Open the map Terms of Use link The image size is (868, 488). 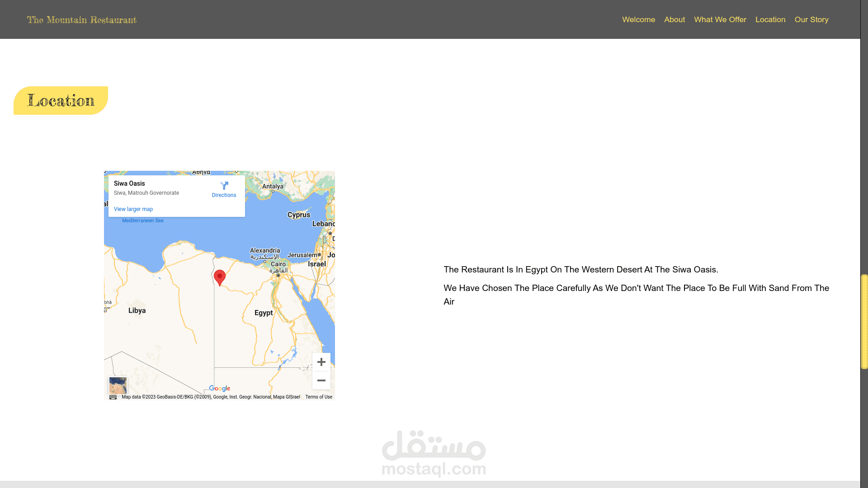pyautogui.click(x=319, y=397)
